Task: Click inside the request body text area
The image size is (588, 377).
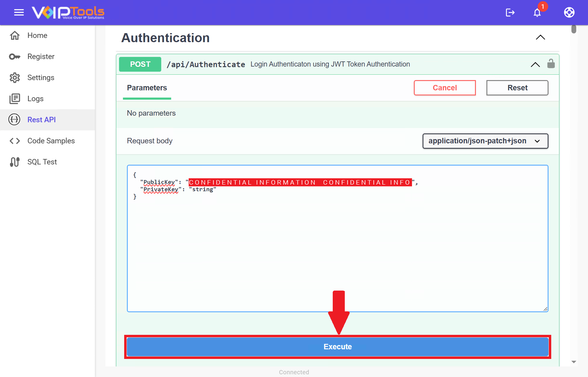Action: (x=337, y=247)
